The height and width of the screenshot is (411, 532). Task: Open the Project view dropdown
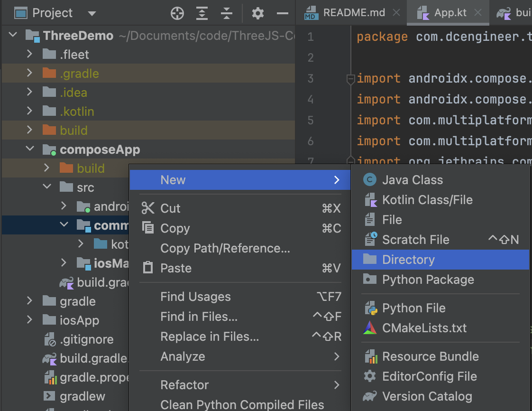point(92,13)
